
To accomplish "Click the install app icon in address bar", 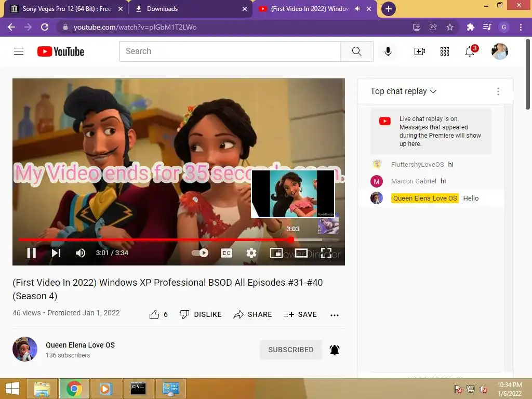I will point(416,27).
